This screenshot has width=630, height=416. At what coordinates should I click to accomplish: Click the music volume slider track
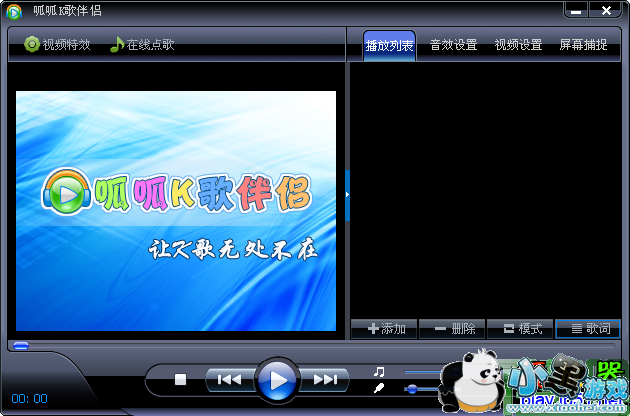point(423,372)
